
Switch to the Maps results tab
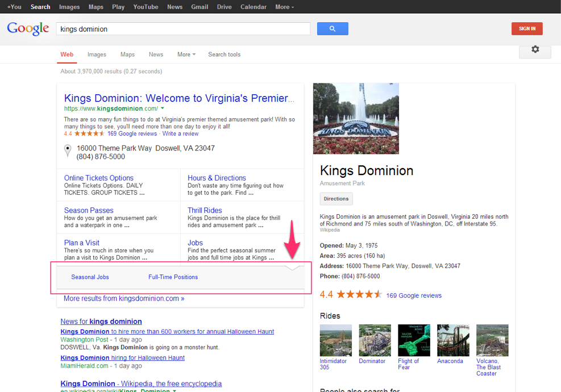click(127, 55)
